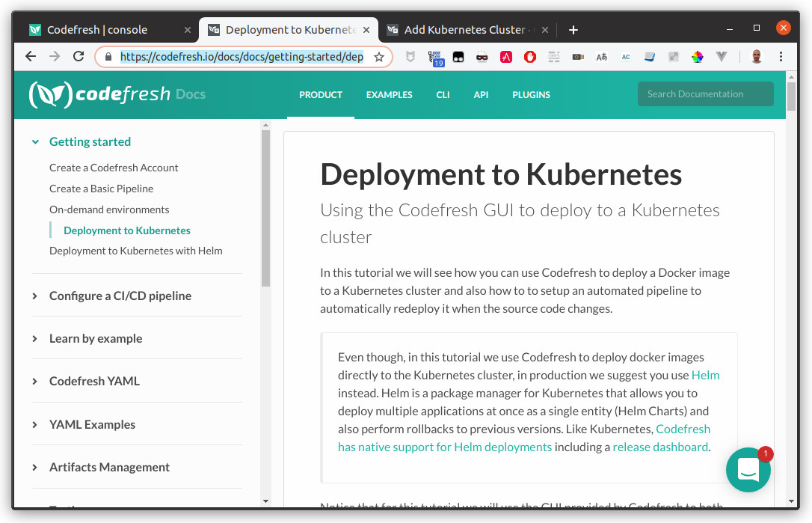This screenshot has height=523, width=812.
Task: Open the ColorZilla color wheel extension
Action: (697, 57)
